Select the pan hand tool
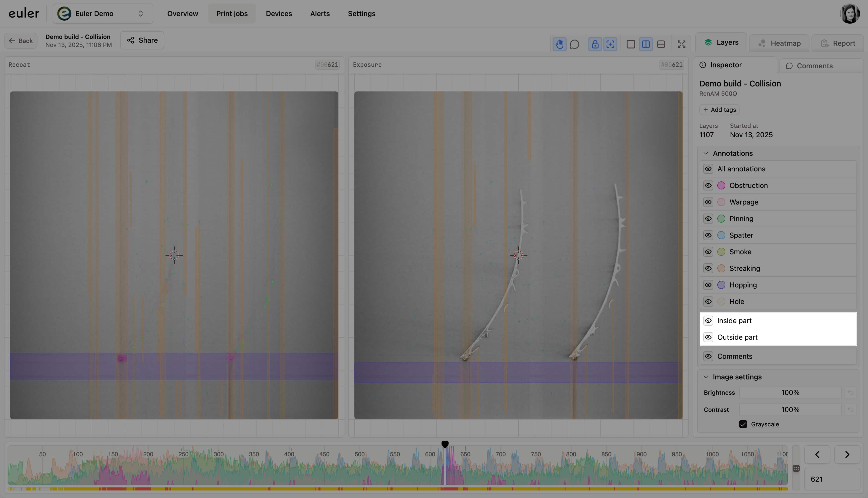The image size is (868, 498). (x=559, y=44)
